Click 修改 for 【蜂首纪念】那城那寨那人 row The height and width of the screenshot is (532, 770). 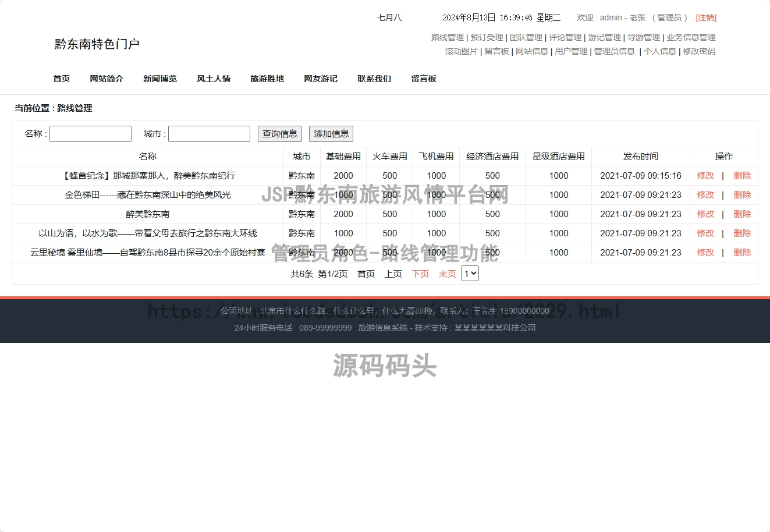click(x=705, y=176)
